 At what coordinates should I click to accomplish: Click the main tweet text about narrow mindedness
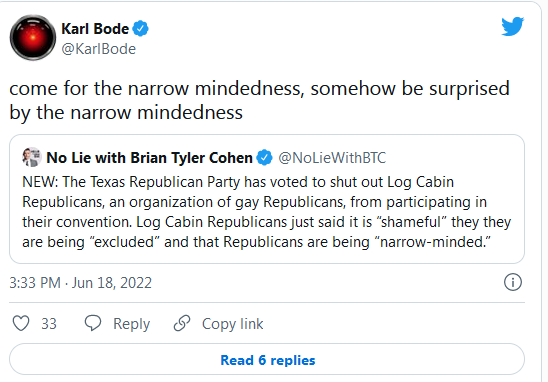259,100
